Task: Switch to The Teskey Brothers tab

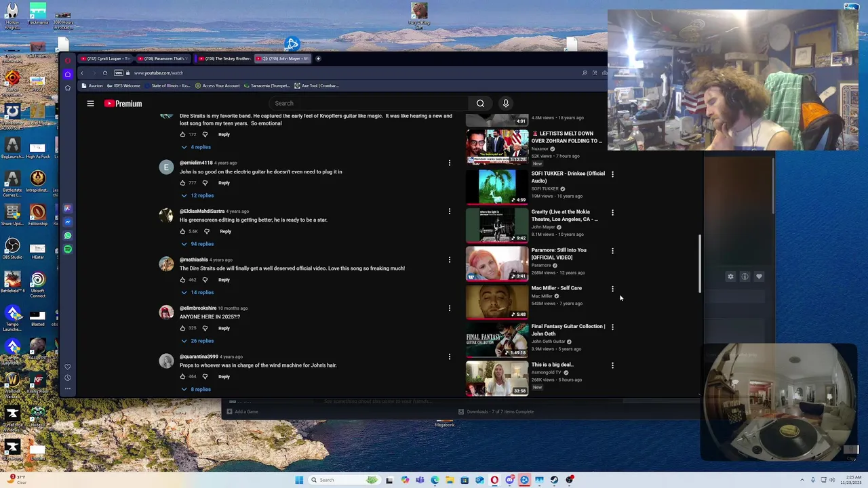Action: coord(223,58)
